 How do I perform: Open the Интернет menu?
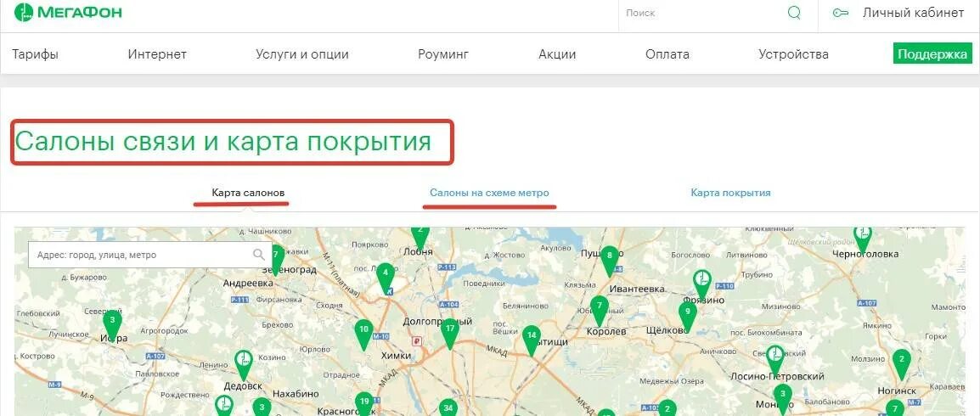[x=157, y=54]
